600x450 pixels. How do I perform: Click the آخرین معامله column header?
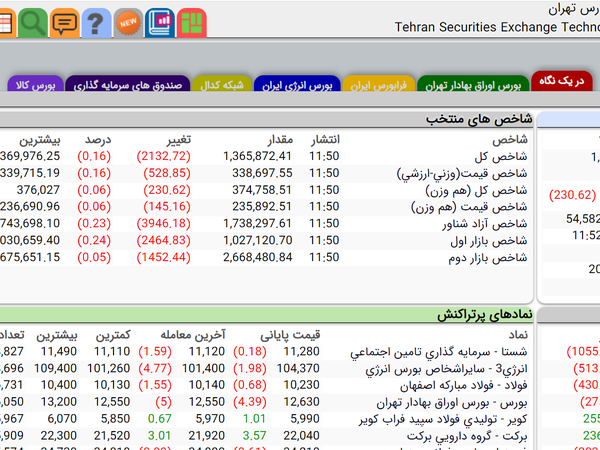point(192,335)
